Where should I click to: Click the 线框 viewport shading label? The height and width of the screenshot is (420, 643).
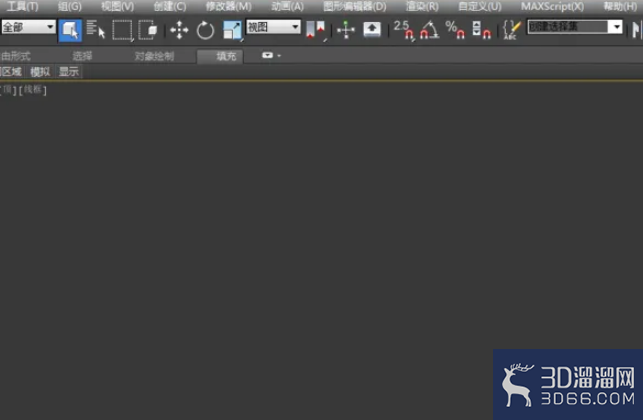(x=33, y=89)
